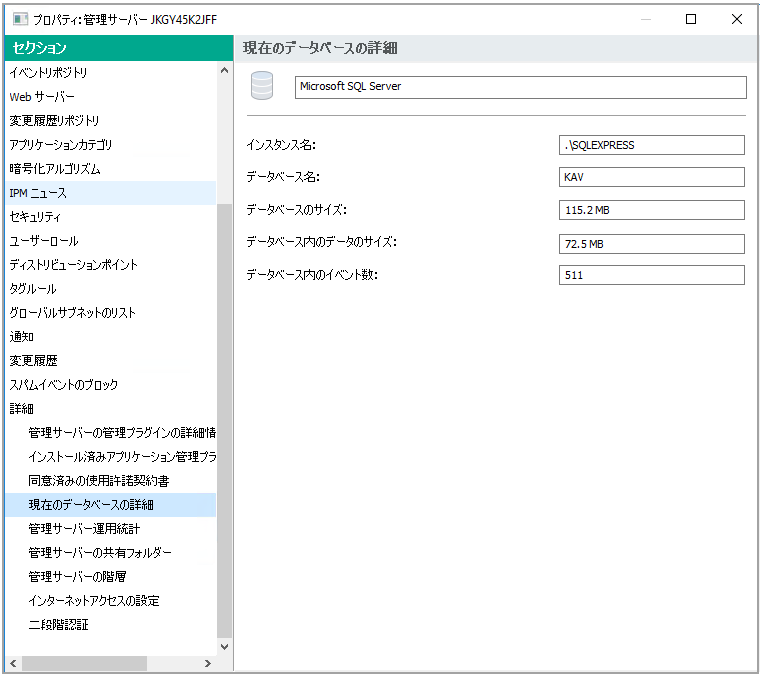Open インターネットアクセスの設定 page

pos(94,601)
